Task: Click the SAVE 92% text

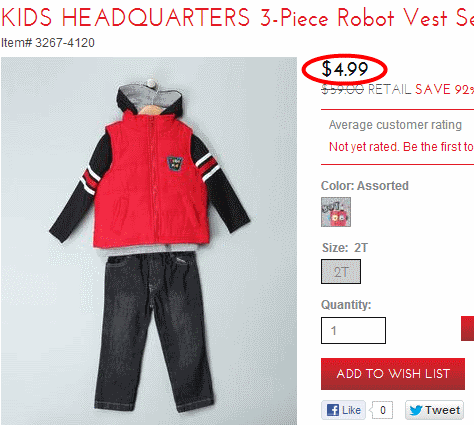Action: pyautogui.click(x=444, y=89)
